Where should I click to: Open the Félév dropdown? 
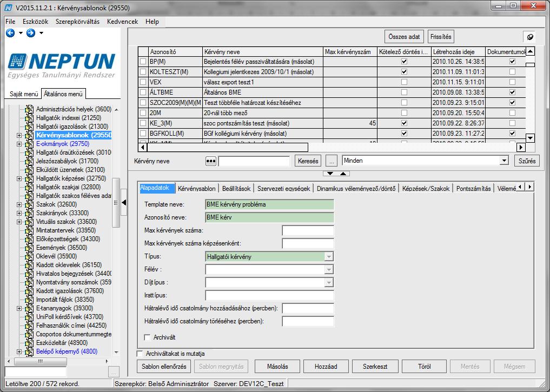329,269
